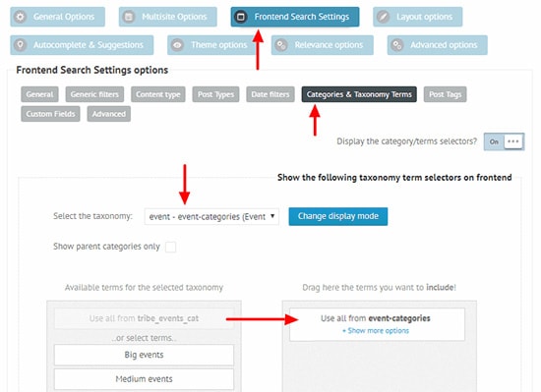Check Show parent categories only
This screenshot has width=541, height=392.
(170, 247)
